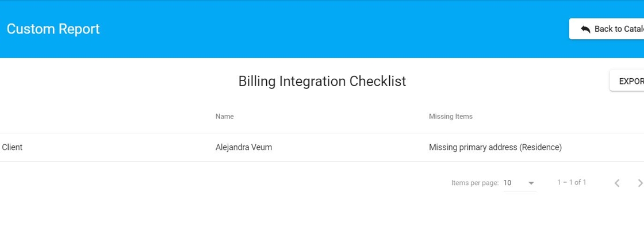Viewport: 644px width, 246px height.
Task: Click the reply arrow icon beside Back to Catalog
Action: 585,29
